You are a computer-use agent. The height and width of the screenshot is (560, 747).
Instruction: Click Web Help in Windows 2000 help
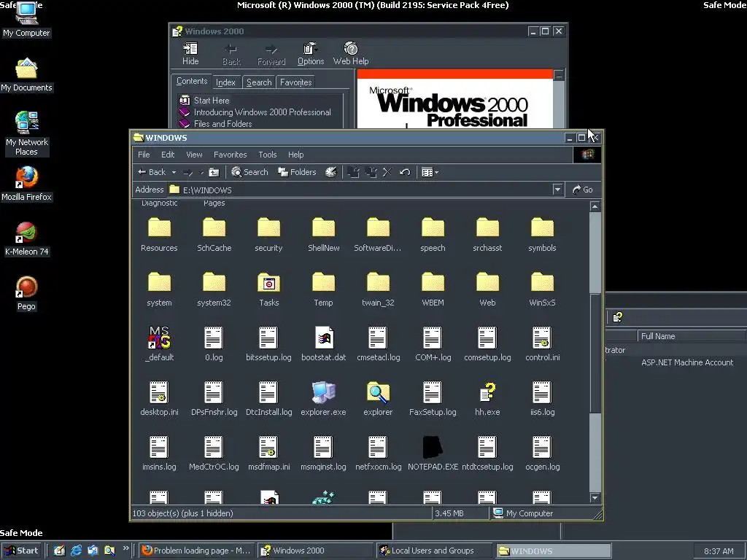351,54
